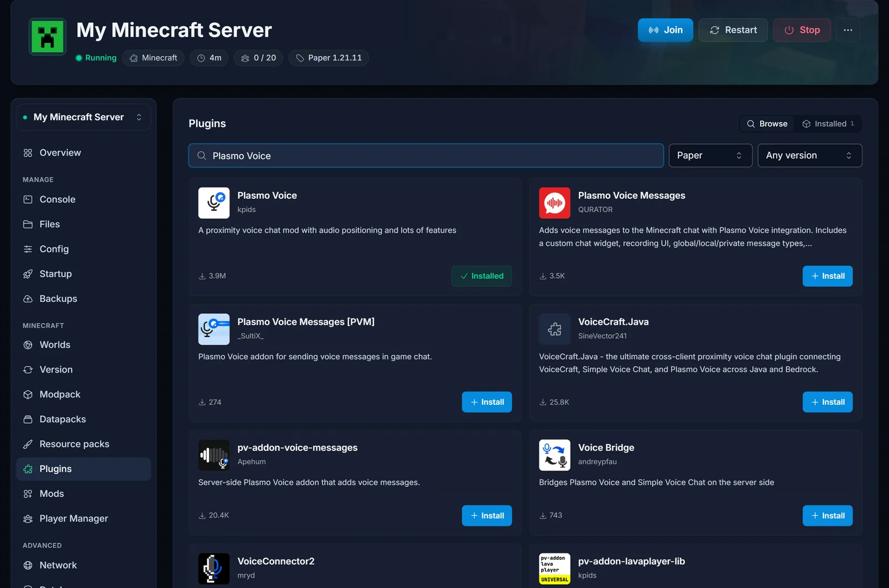Click the Startup rocket icon in sidebar
This screenshot has width=889, height=588.
pos(28,274)
